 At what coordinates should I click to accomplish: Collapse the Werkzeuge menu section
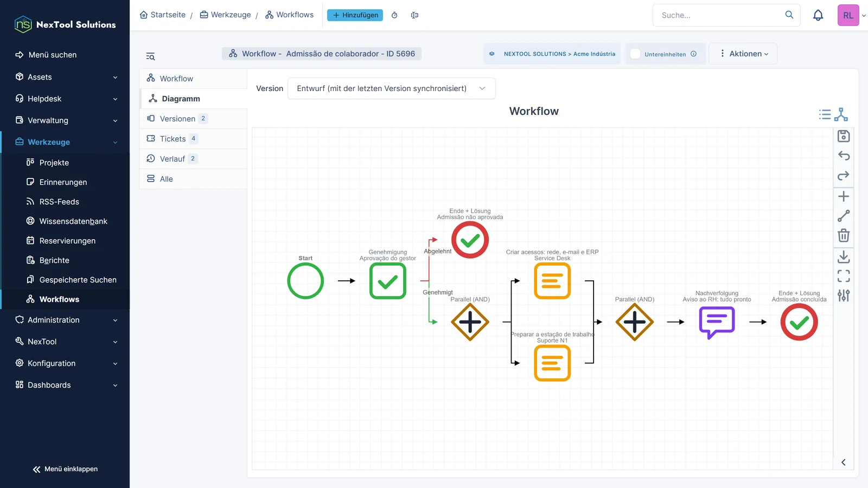point(65,142)
